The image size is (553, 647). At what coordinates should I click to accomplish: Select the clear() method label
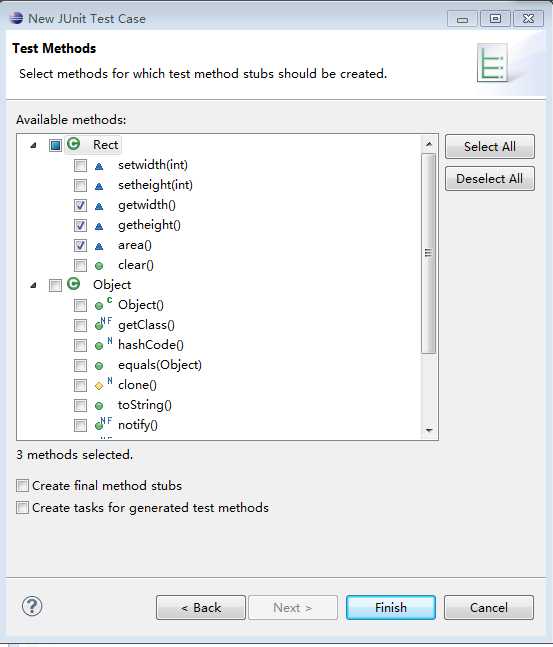tap(136, 265)
